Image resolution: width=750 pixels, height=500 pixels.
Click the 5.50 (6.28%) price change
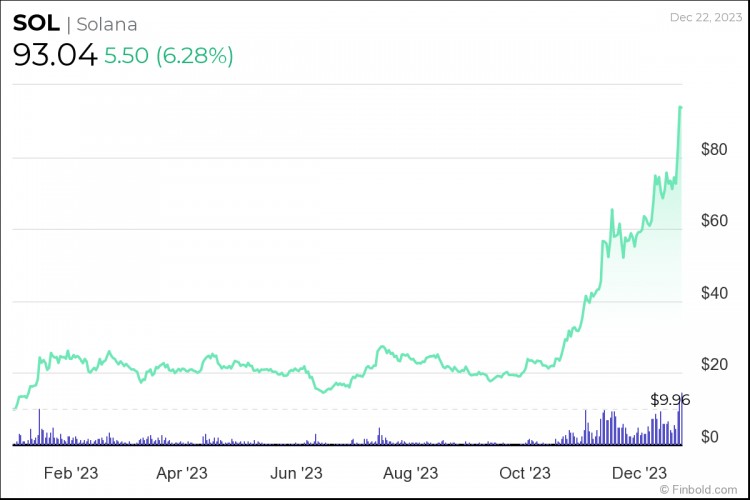click(169, 56)
